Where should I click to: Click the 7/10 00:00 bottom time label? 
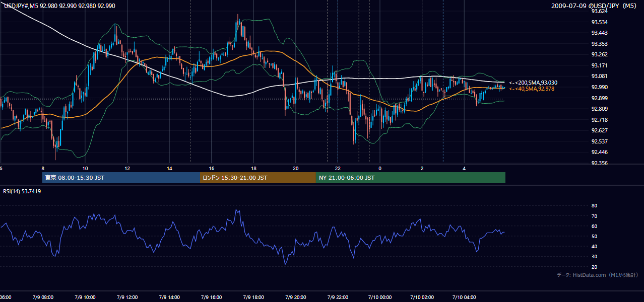(x=380, y=297)
